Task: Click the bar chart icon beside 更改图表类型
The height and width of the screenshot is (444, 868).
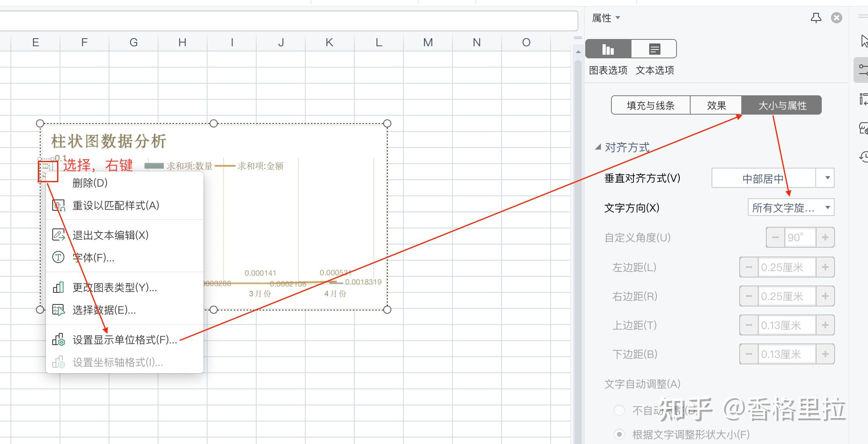Action: click(59, 287)
